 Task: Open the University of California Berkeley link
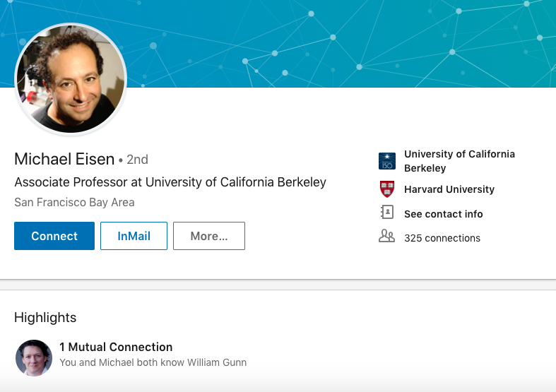click(x=459, y=161)
